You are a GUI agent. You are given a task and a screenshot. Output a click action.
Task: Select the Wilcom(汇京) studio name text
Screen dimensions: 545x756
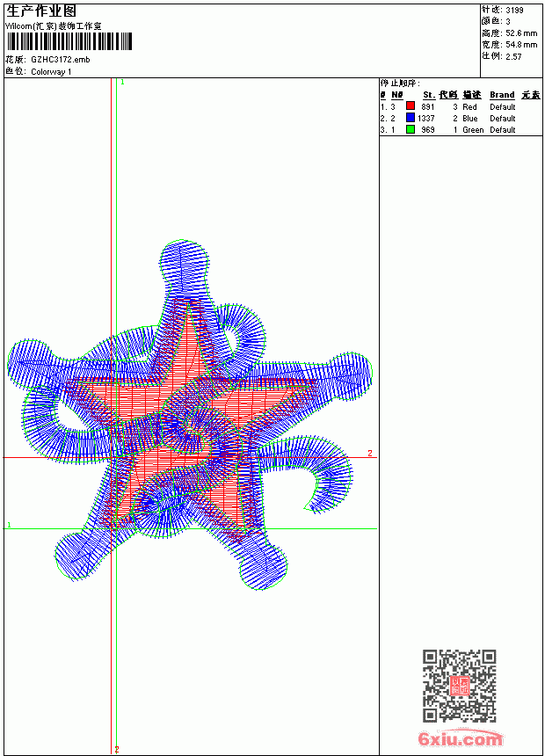click(54, 26)
